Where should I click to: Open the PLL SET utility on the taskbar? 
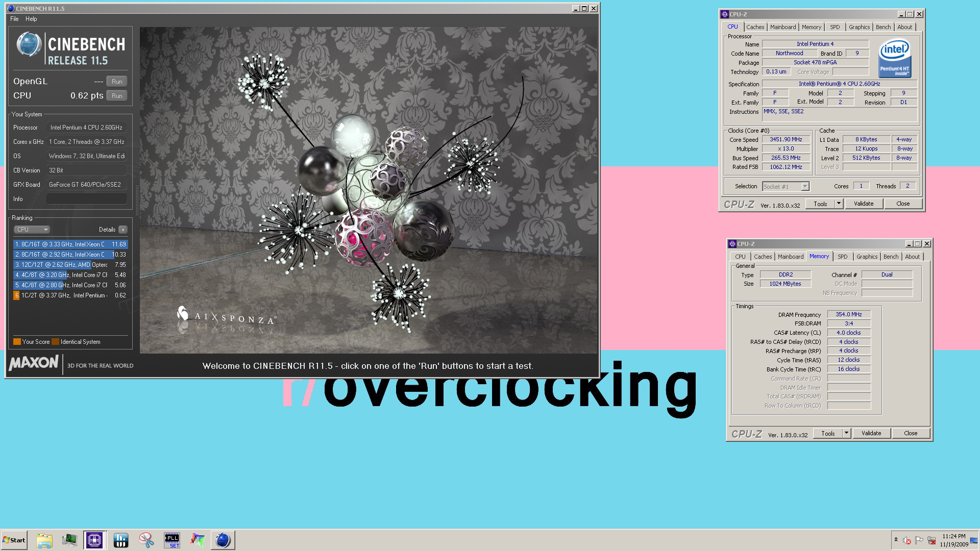[172, 540]
